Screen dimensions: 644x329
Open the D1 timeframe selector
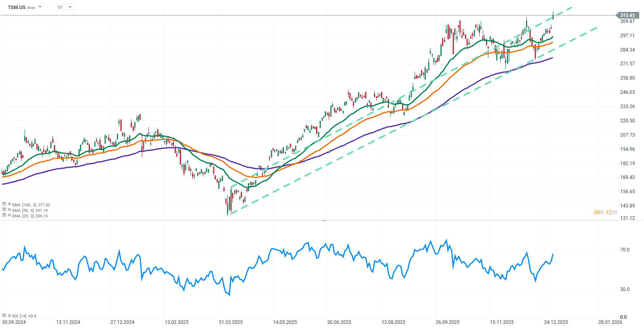[x=65, y=7]
